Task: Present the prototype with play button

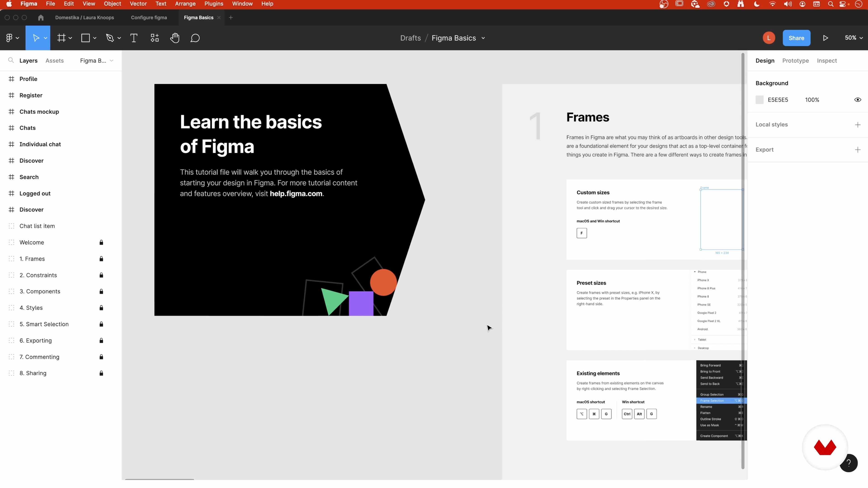Action: click(826, 38)
